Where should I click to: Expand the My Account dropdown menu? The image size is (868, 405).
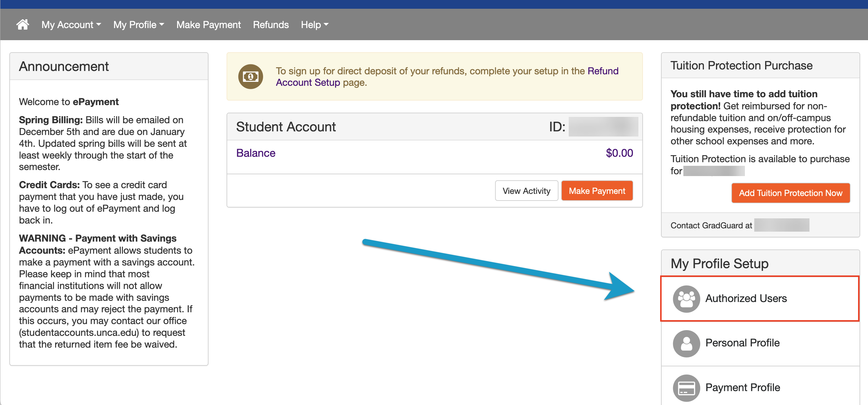(71, 25)
